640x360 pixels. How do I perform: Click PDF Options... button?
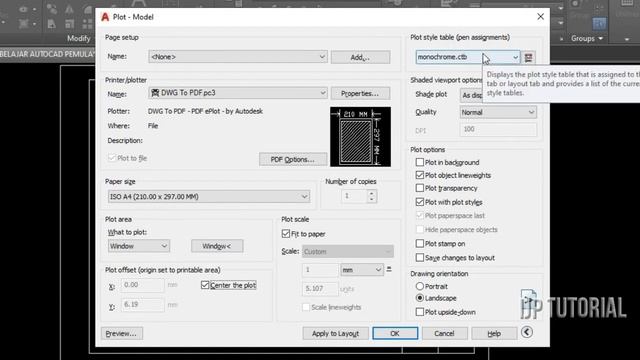click(x=293, y=159)
